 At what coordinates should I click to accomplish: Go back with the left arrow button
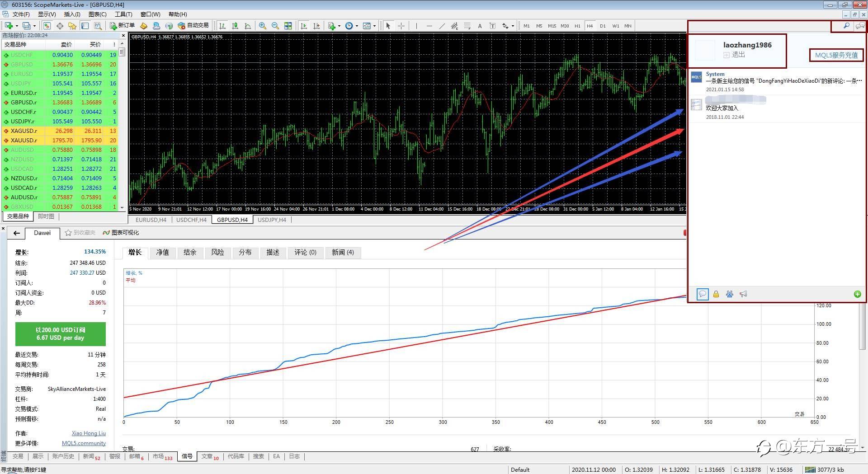[17, 233]
